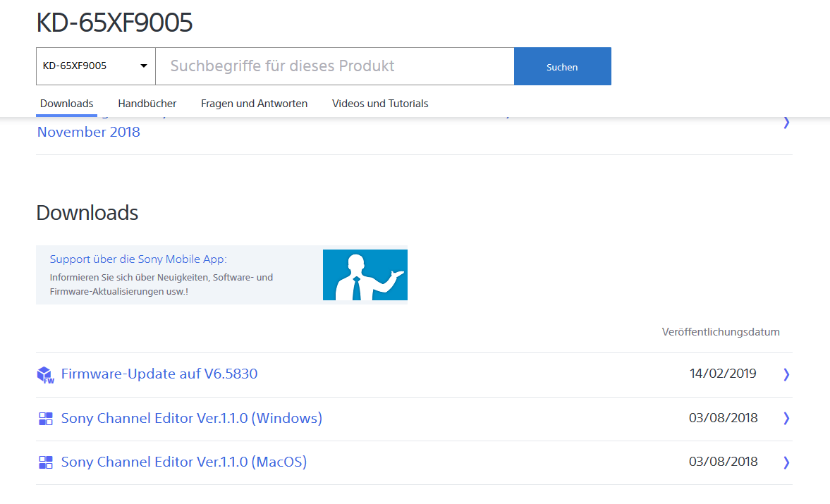Open Sony Channel Editor Ver.1.1.0 (MacOS)
Viewport: 830px width, 504px height.
click(183, 462)
